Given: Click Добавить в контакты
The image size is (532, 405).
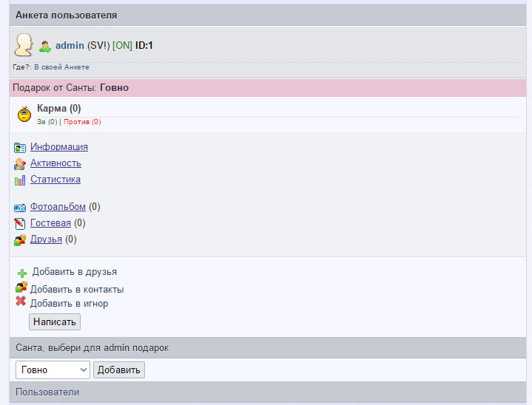Looking at the screenshot, I should tap(77, 289).
